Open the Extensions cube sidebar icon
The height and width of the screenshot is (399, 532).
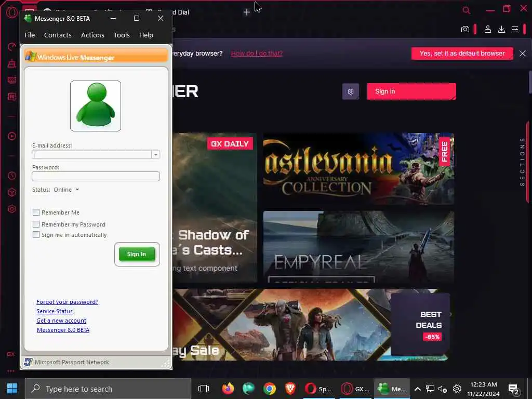[x=12, y=192]
